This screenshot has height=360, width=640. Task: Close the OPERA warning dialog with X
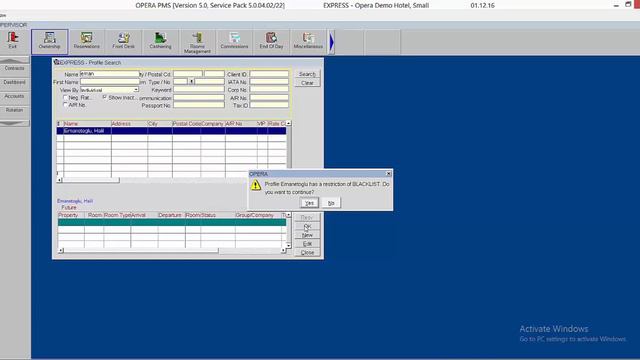pyautogui.click(x=389, y=173)
